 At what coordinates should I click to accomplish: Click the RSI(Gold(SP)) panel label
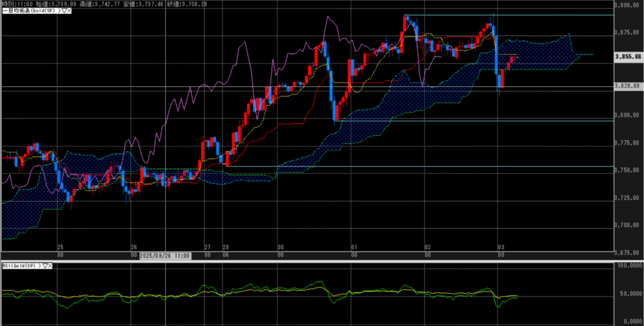click(x=21, y=266)
